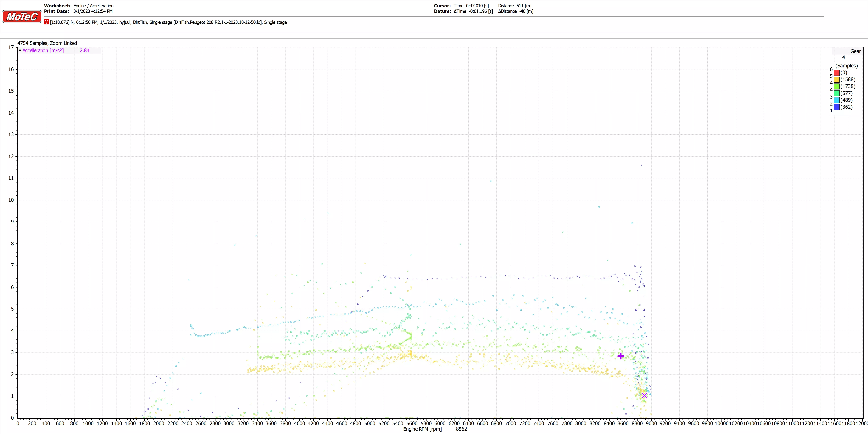
Task: Click the yellow 1588 samples swatch
Action: point(836,80)
